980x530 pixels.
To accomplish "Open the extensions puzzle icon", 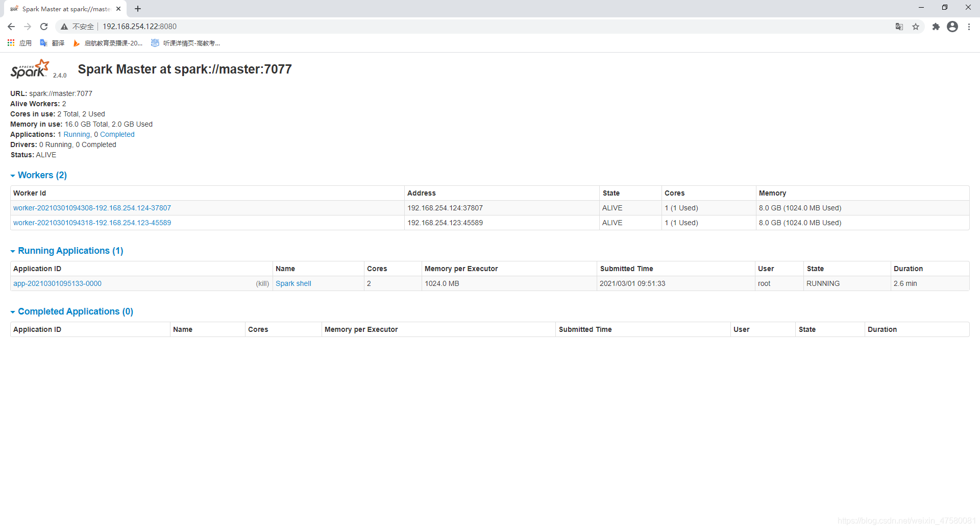I will [x=936, y=27].
